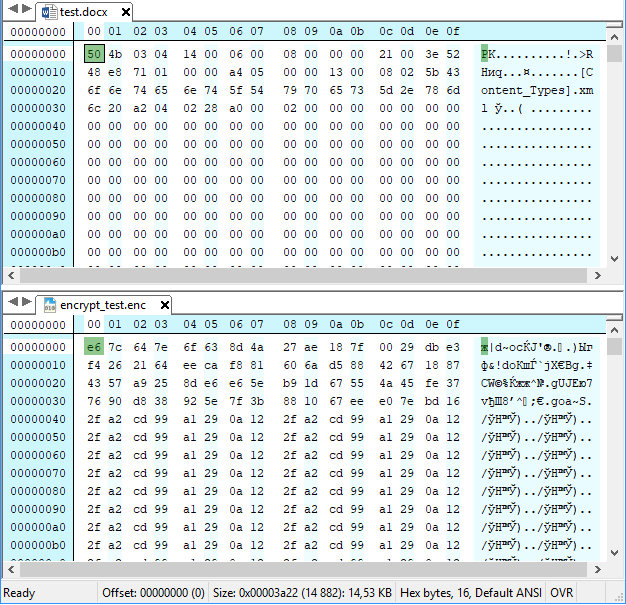Screen dimensions: 626x605
Task: Switch to the encrypt_test.enc tab
Action: click(102, 304)
